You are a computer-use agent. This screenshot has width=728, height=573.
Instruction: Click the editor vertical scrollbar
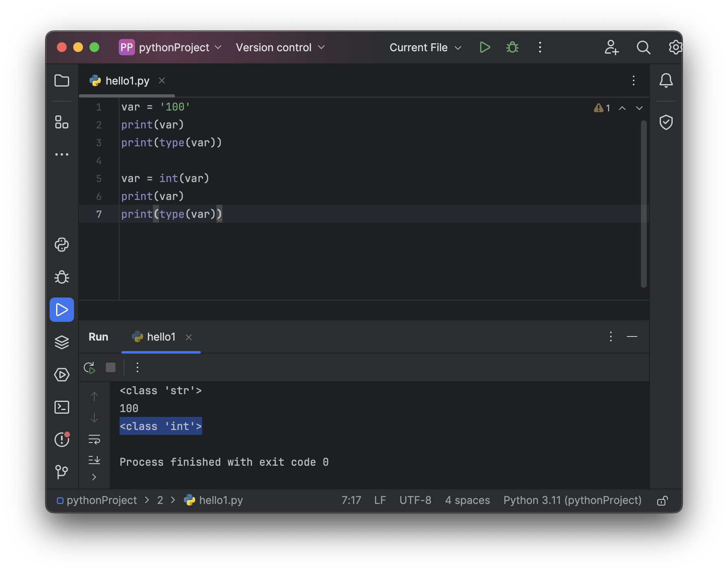(643, 203)
